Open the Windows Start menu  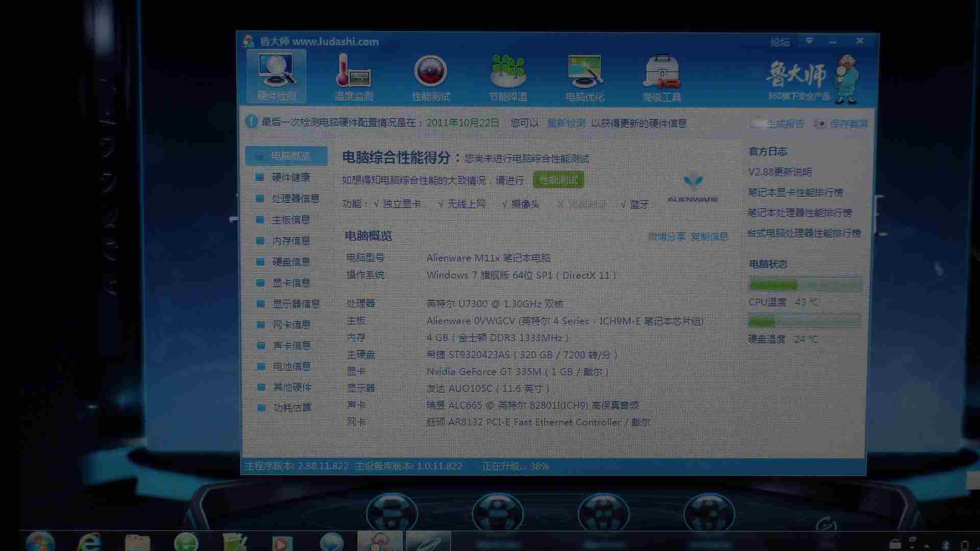[x=40, y=542]
